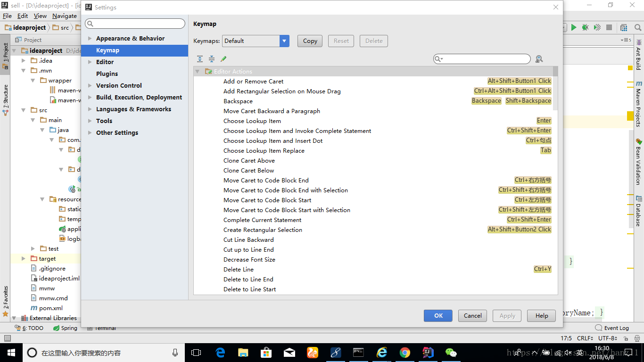Open Bean Validation side panel
Screen dimensions: 644x362
tap(639, 162)
